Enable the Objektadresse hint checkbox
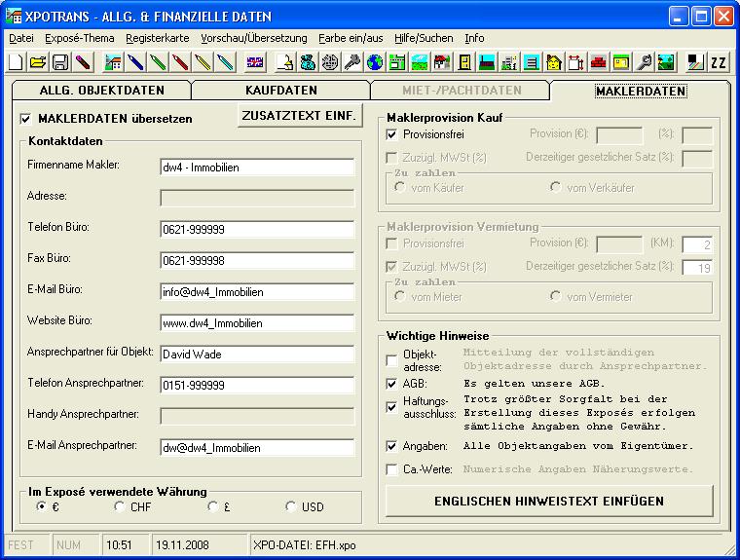Viewport: 740px width, 560px height. (392, 360)
